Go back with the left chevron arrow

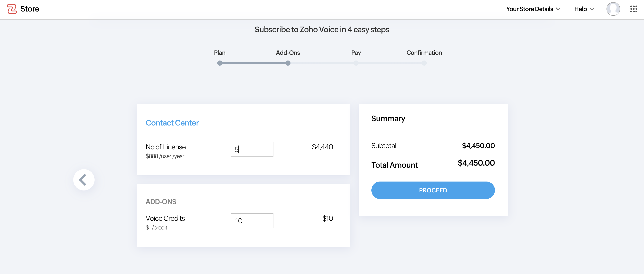pos(83,180)
